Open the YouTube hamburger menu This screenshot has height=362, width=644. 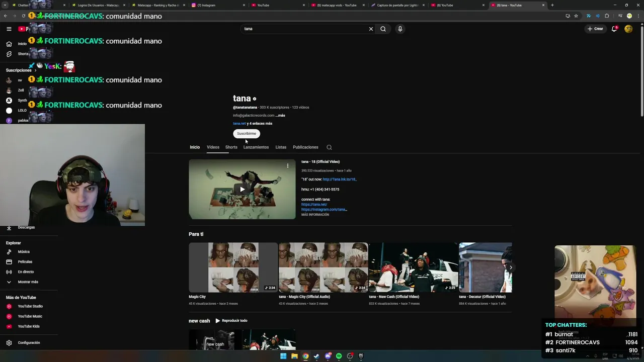coord(9,29)
